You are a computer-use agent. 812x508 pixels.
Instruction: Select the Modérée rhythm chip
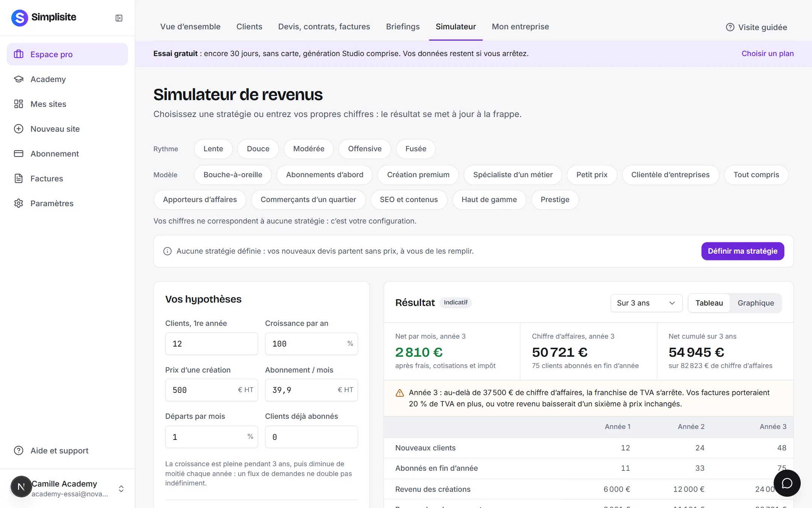point(309,149)
